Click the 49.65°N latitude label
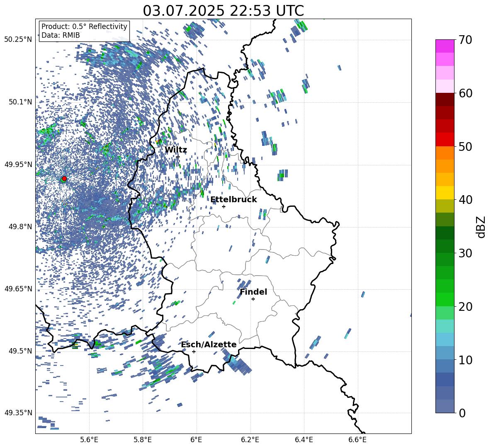 (x=18, y=289)
